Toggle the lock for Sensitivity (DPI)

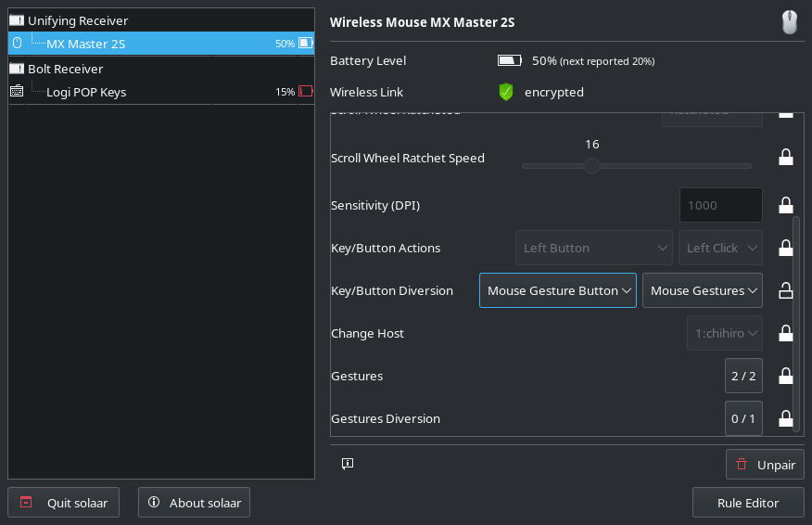click(x=786, y=205)
